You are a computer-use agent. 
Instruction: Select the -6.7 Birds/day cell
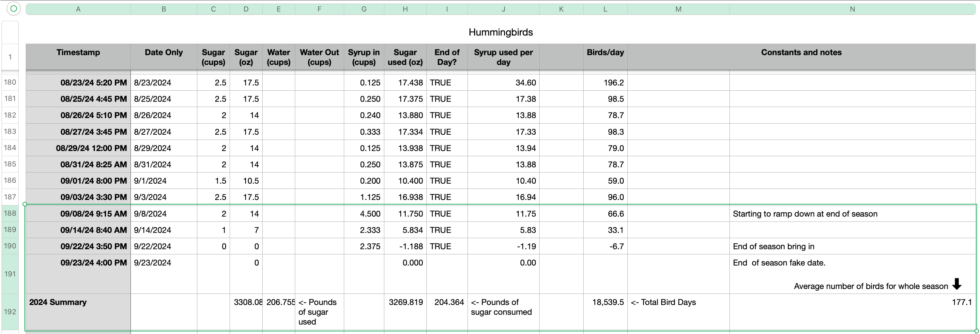coord(616,247)
